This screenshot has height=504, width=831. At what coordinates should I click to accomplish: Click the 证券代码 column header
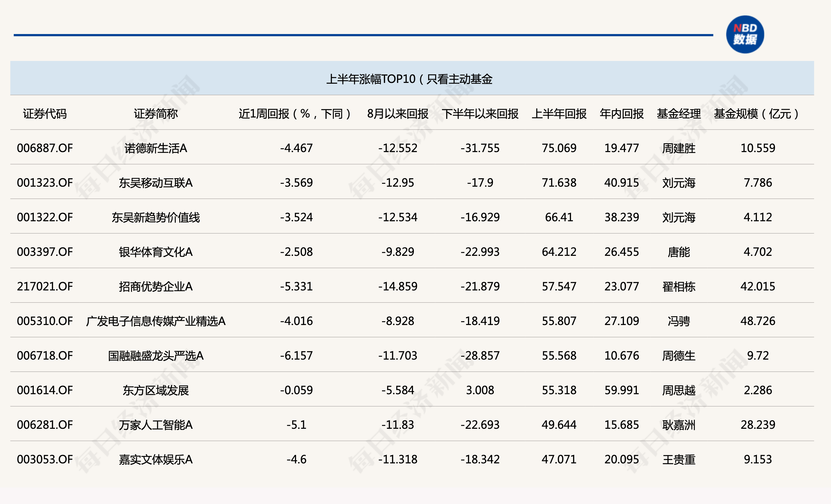click(x=45, y=114)
